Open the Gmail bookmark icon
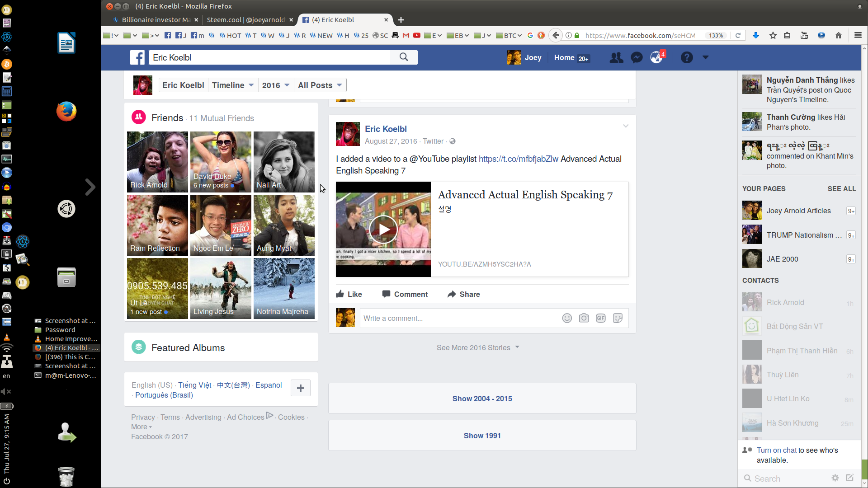Viewport: 868px width, 488px height. click(x=406, y=35)
